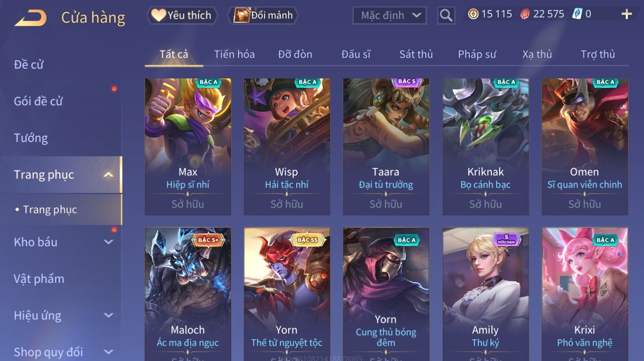Click the blue ticket currency icon
Image resolution: width=644 pixels, height=361 pixels.
coord(577,14)
